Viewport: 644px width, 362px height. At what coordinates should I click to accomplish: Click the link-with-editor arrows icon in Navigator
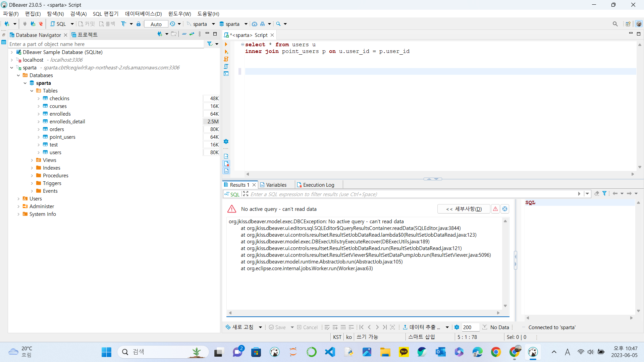192,34
